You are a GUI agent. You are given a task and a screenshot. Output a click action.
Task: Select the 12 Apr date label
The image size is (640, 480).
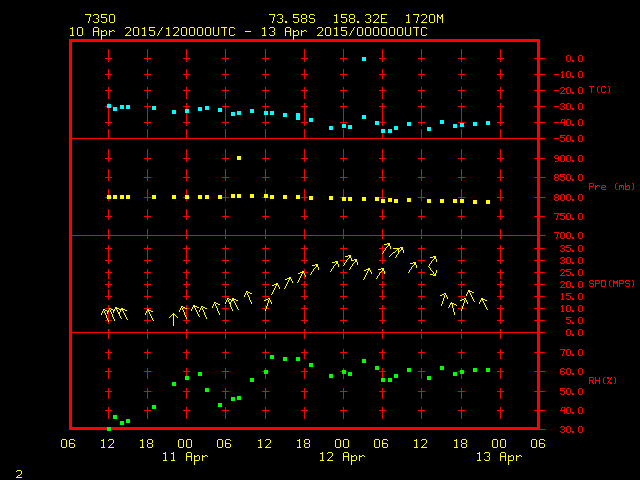(342, 457)
